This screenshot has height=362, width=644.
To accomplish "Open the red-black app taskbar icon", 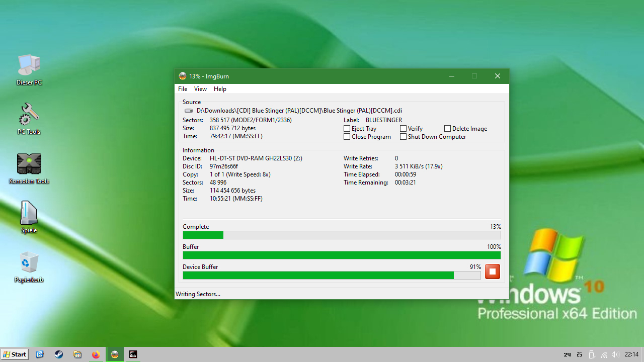I will click(133, 354).
